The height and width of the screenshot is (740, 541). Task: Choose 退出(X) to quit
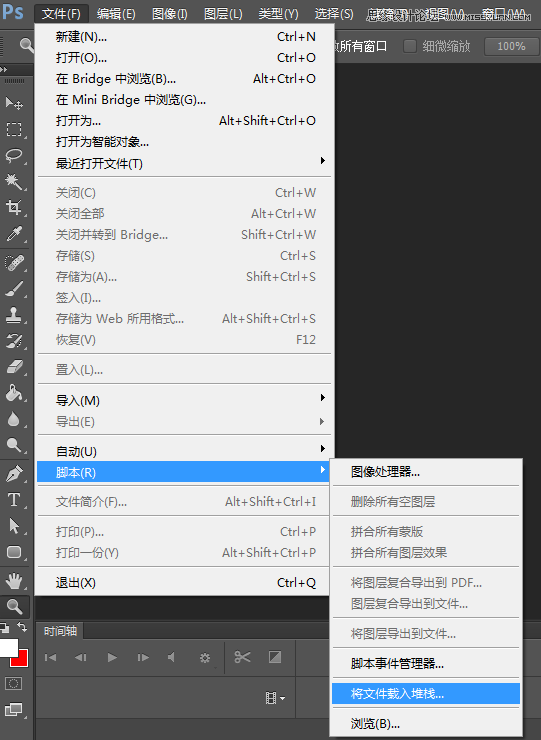pos(185,583)
